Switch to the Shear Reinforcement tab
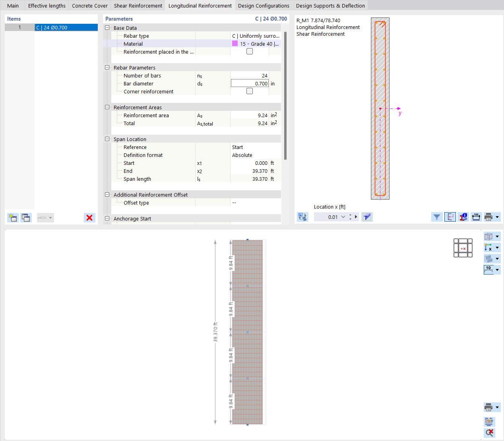504x441 pixels. [138, 5]
